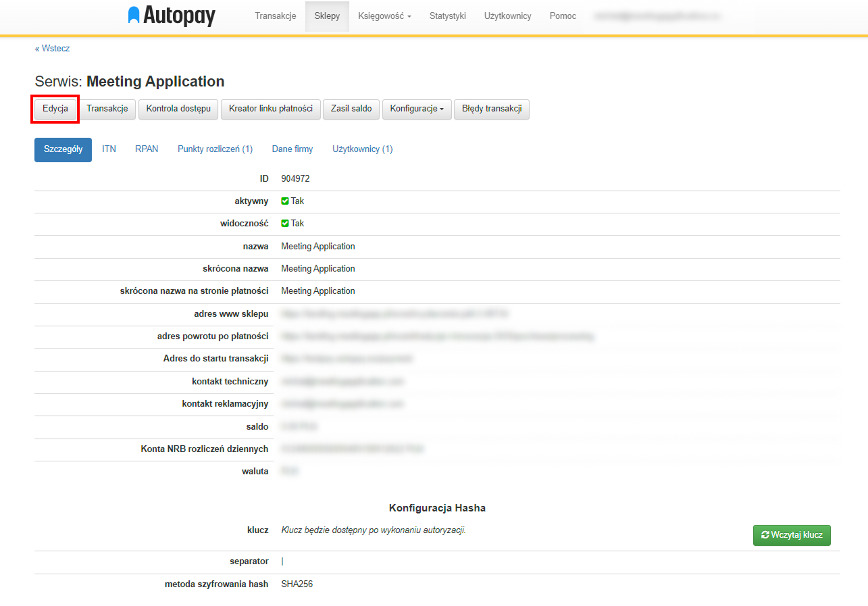Switch to the ITN tab

[109, 149]
